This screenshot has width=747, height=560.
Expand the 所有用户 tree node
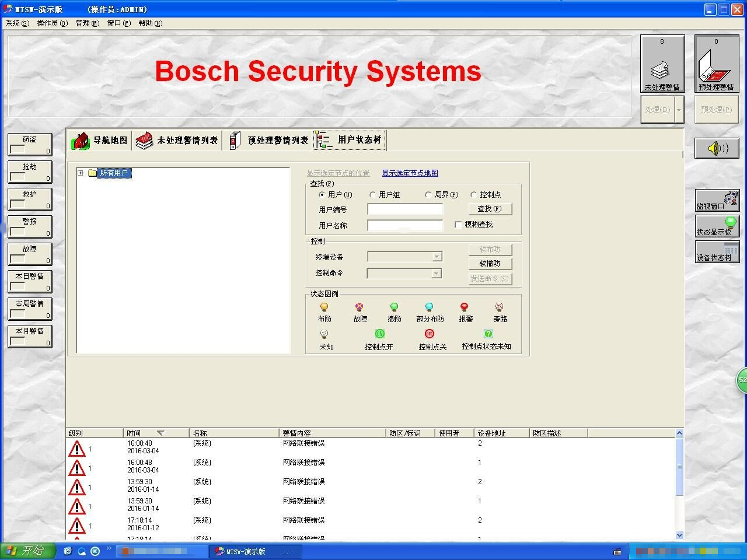(x=81, y=173)
